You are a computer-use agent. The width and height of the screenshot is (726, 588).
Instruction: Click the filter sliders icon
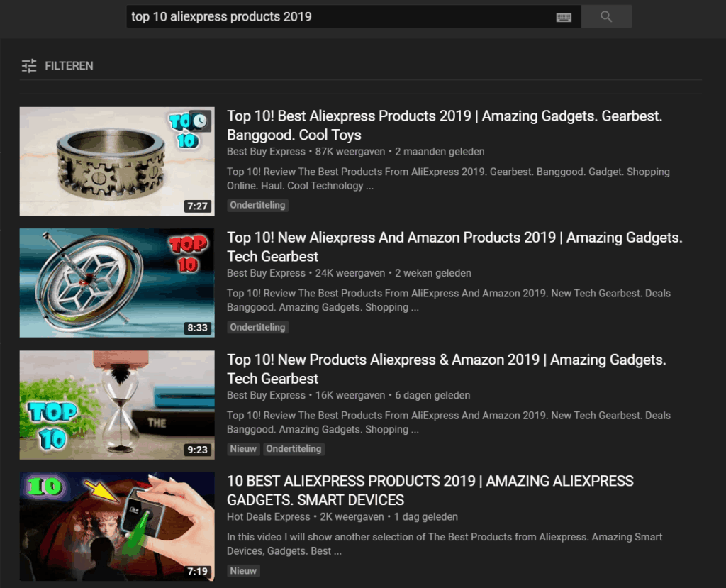point(28,66)
